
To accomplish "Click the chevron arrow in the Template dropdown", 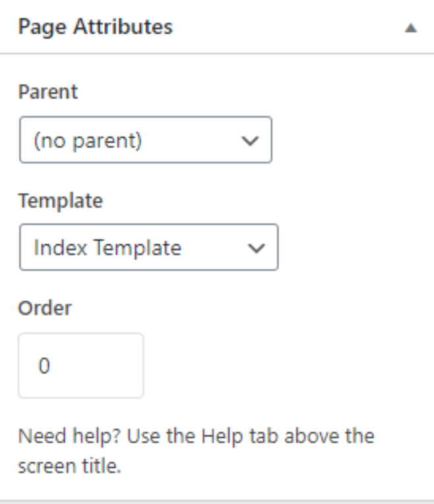I will [257, 248].
